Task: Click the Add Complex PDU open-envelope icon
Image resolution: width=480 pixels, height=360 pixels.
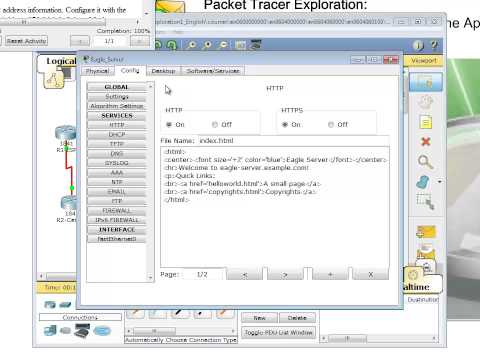Action: [426, 252]
